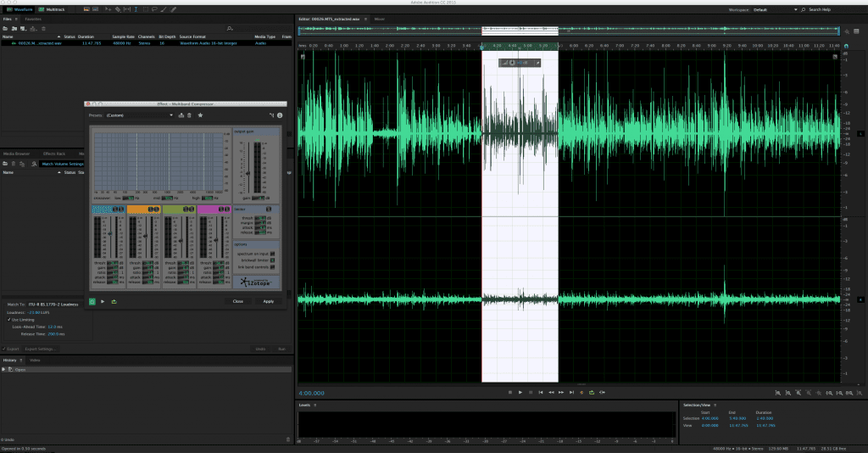Switch to Waveform editor view
Image resolution: width=868 pixels, height=453 pixels.
pos(19,9)
